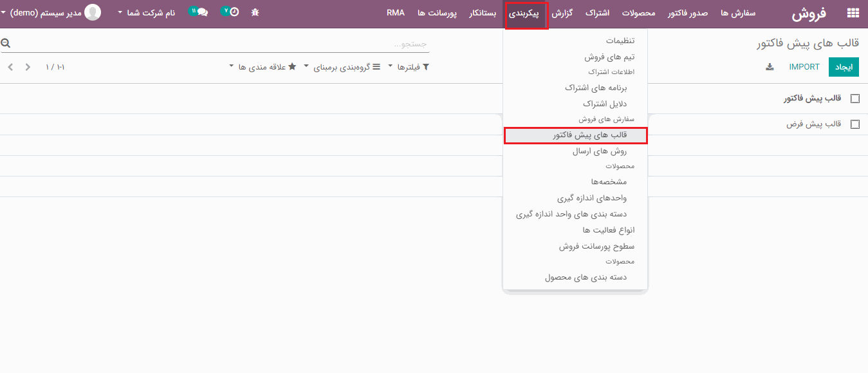Select تنظیمات from the configuration menu
The width and height of the screenshot is (868, 373).
click(619, 40)
